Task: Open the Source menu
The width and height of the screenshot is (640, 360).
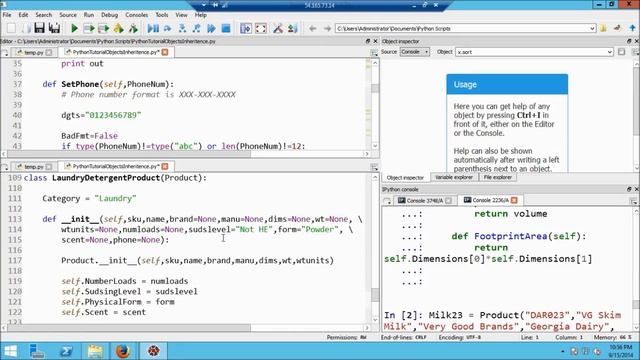Action: coord(68,15)
